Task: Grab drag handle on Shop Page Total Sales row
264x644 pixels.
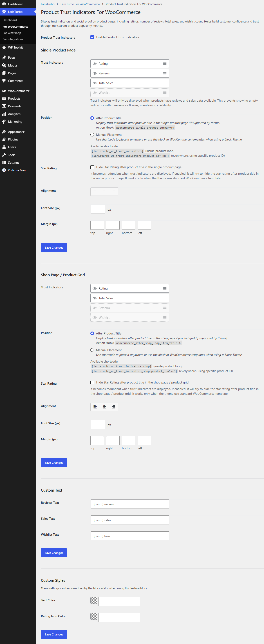Action: point(165,298)
